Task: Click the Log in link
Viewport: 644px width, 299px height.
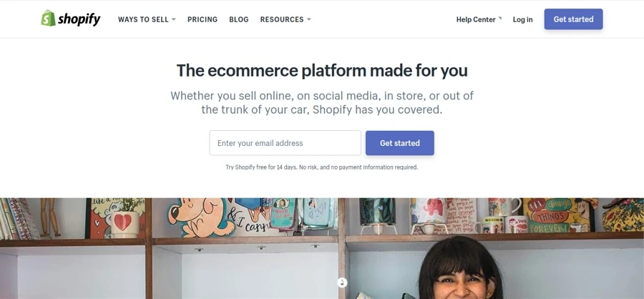Action: coord(522,19)
